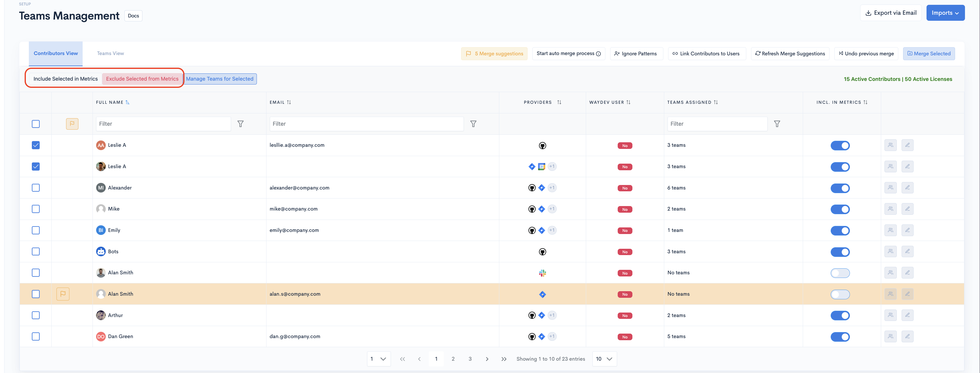Click GitHub provider icon in Bots row
Viewport: 980px width, 373px height.
pyautogui.click(x=543, y=252)
